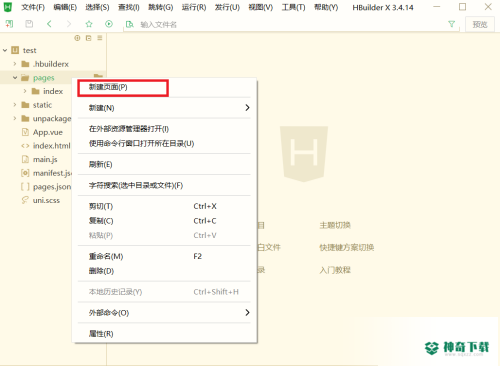Expand the unpackage folder
The width and height of the screenshot is (500, 366).
click(15, 118)
